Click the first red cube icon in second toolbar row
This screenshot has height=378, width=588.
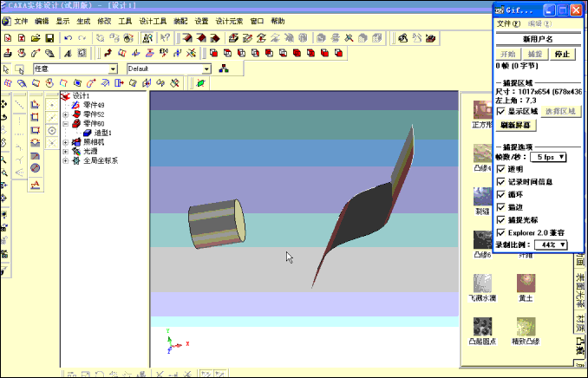tap(213, 53)
